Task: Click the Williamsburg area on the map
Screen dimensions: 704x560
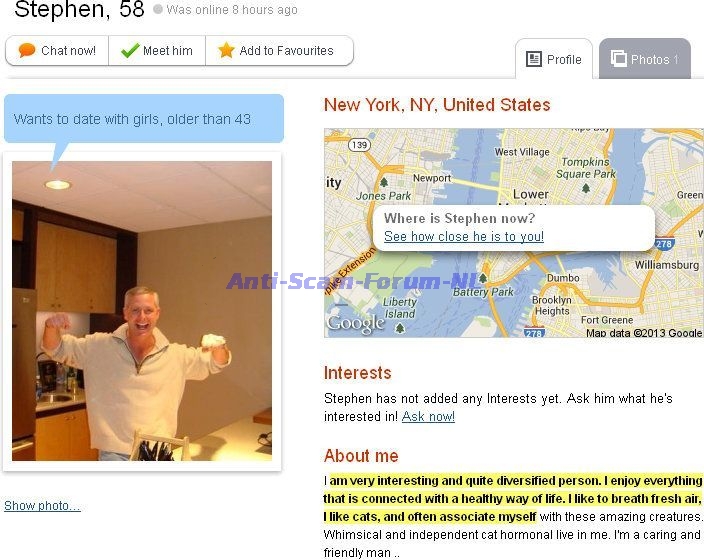Action: coord(667,265)
